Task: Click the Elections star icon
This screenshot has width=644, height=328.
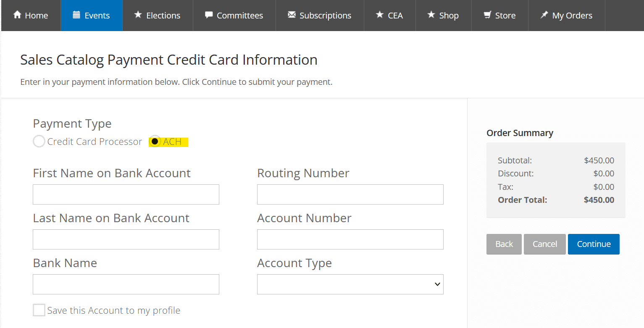Action: 138,15
